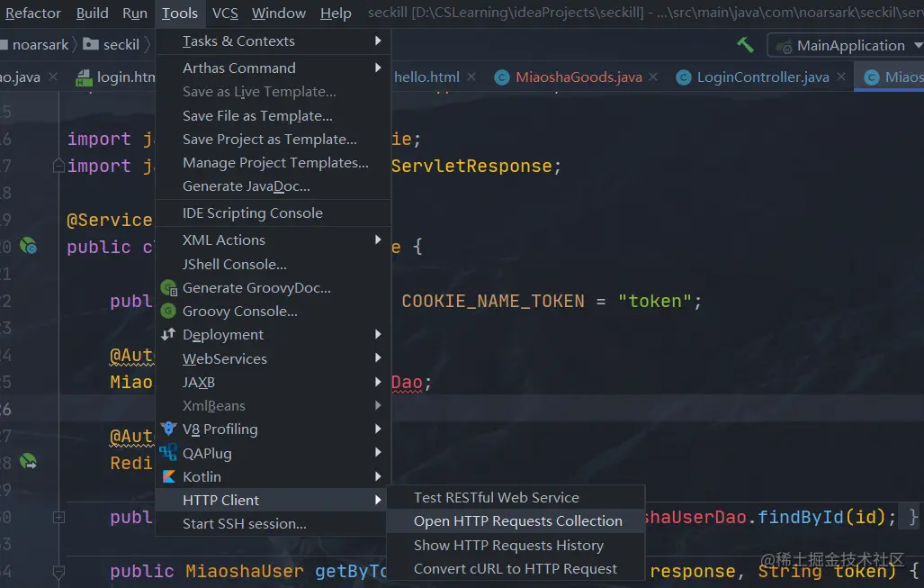Click the V8 Profiling icon
The image size is (924, 588).
[x=168, y=429]
